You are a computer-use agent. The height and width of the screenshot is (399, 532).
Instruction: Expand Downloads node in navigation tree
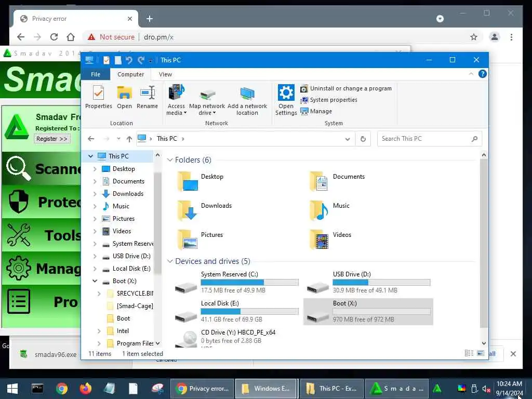(x=95, y=194)
